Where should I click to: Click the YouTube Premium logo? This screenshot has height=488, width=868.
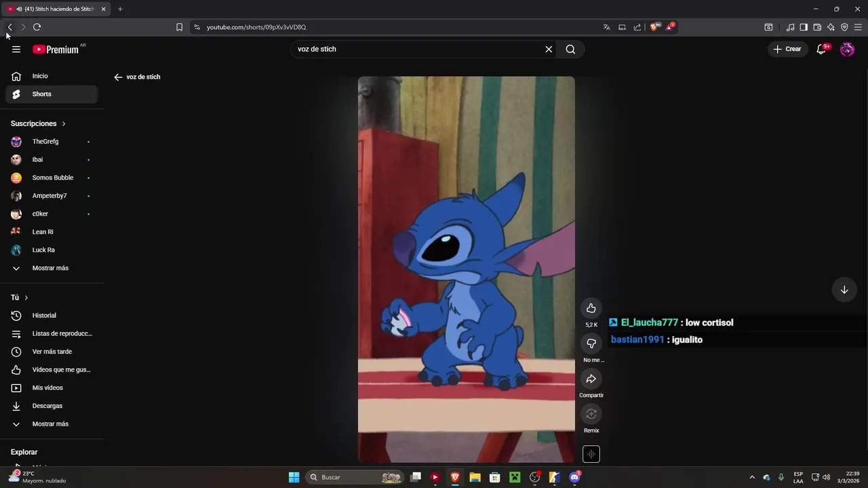(x=56, y=49)
